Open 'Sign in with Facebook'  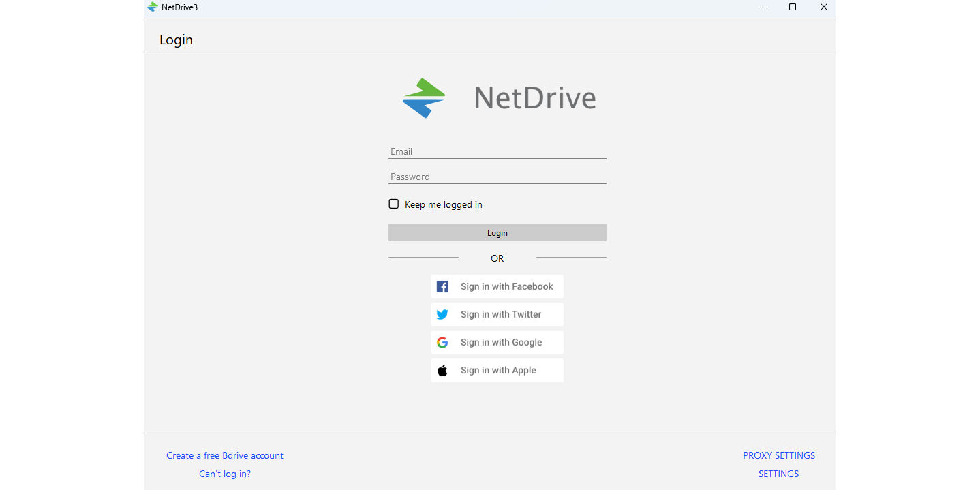coord(497,286)
